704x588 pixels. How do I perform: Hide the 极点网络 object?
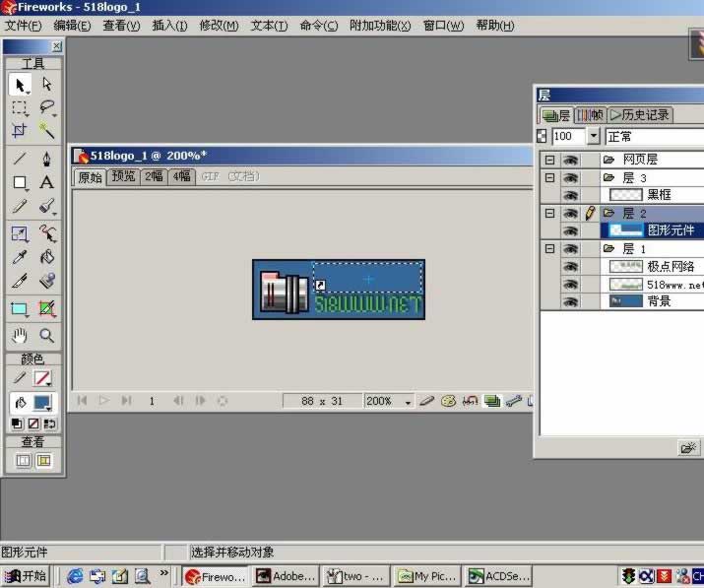tap(569, 266)
